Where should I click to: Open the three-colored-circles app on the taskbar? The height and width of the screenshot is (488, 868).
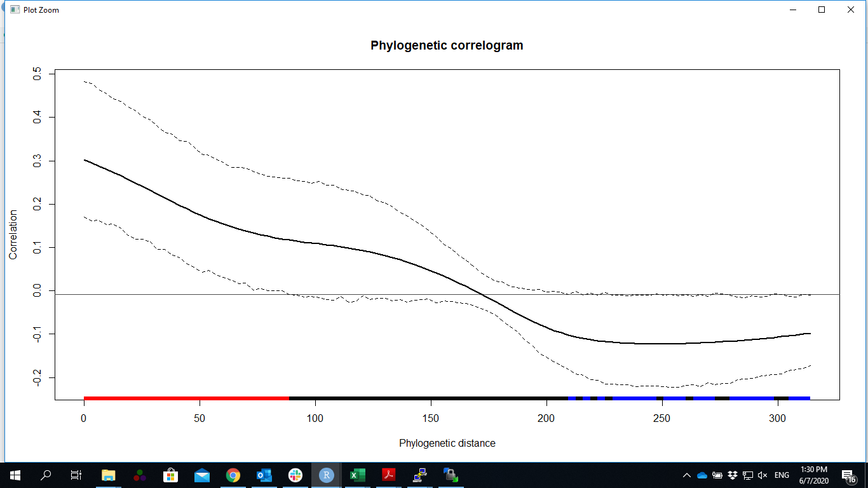[x=140, y=475]
